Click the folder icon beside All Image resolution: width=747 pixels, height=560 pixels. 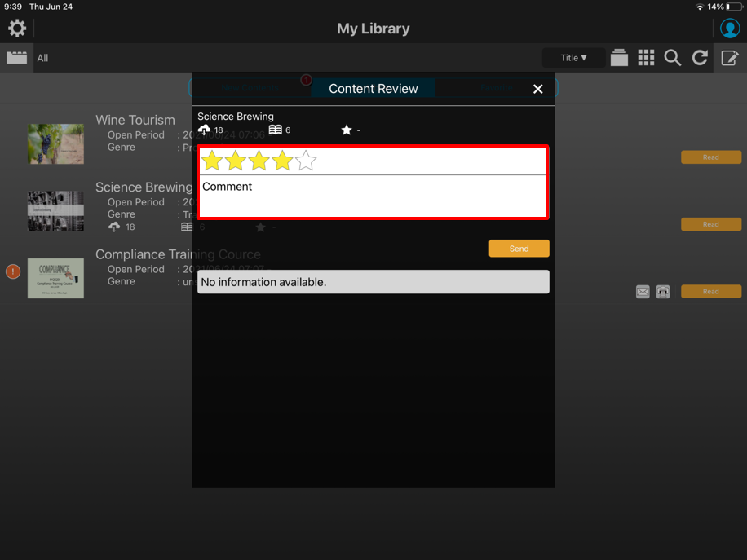click(x=16, y=58)
